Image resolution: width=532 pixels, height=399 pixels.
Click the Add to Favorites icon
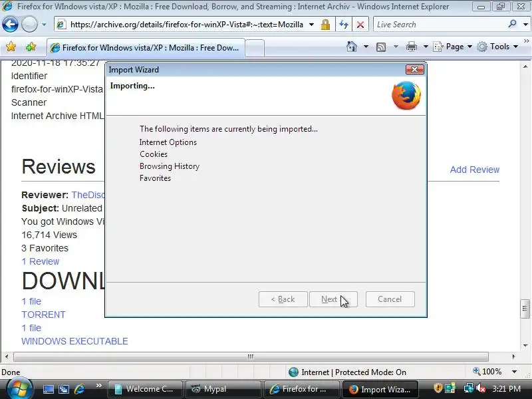click(x=31, y=47)
